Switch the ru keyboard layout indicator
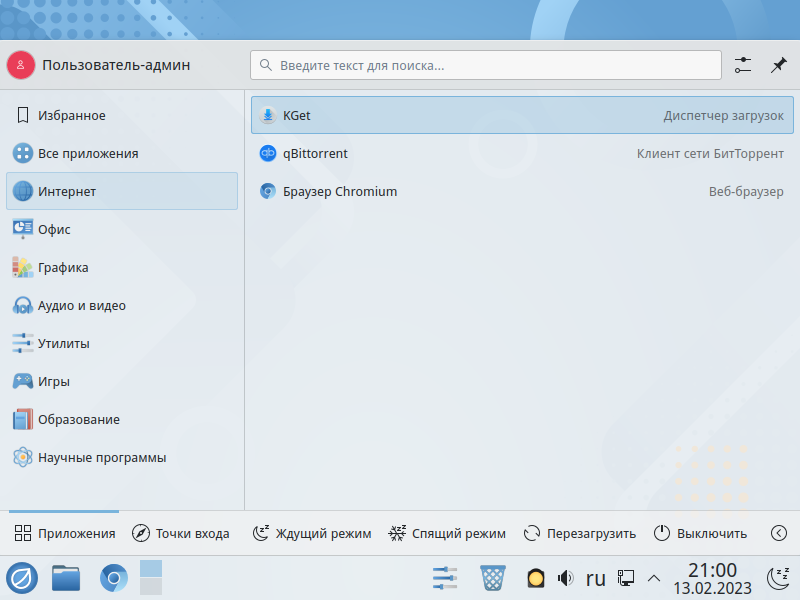 (596, 578)
